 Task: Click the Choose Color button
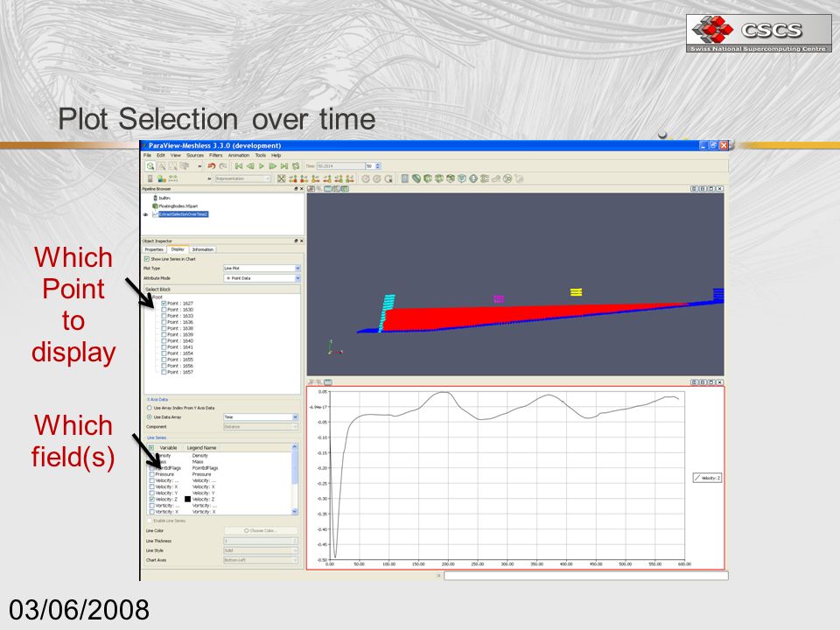pyautogui.click(x=261, y=530)
